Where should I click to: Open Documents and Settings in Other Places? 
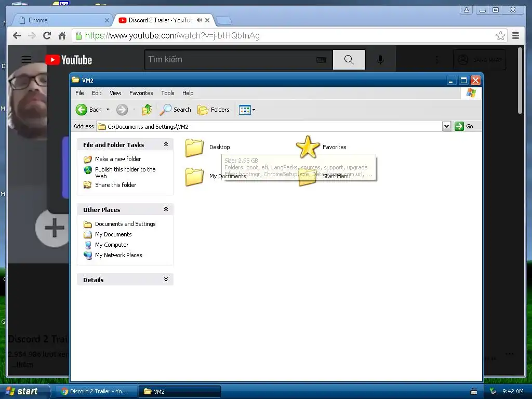click(x=125, y=224)
